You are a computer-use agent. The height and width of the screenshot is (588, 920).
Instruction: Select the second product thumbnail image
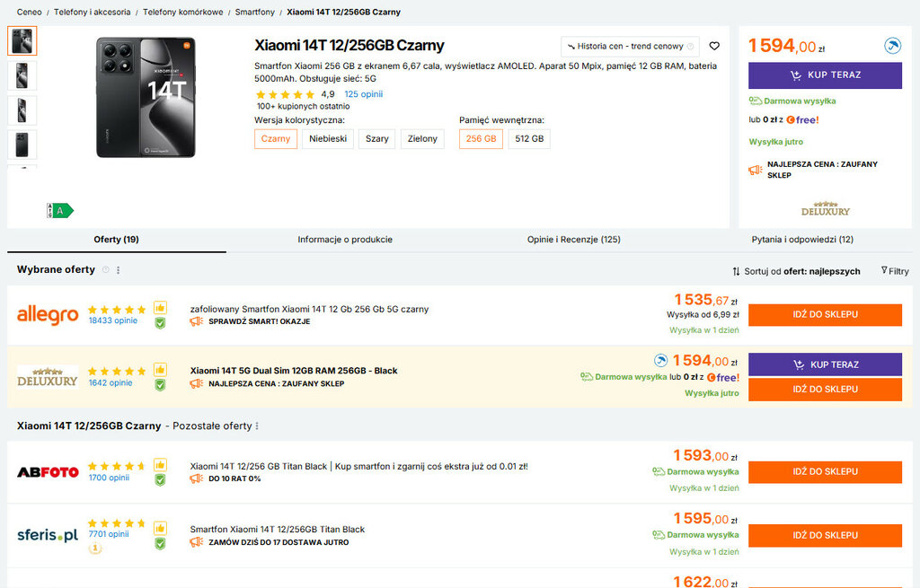22,75
